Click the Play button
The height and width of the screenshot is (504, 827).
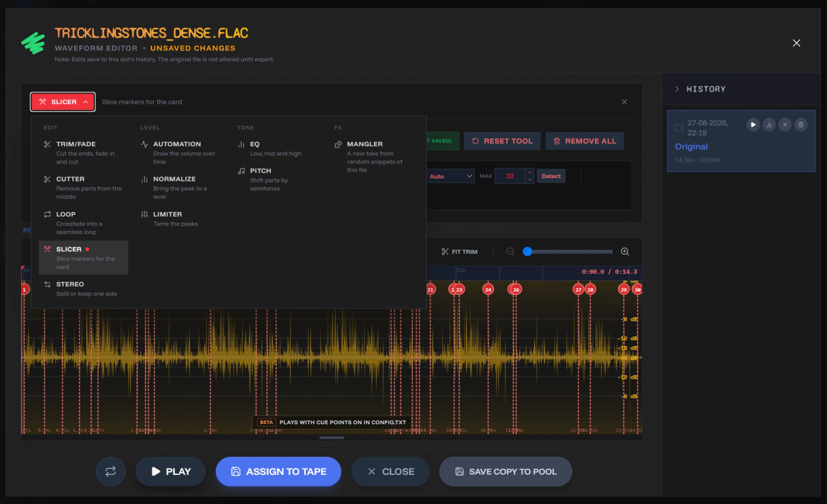(x=171, y=471)
